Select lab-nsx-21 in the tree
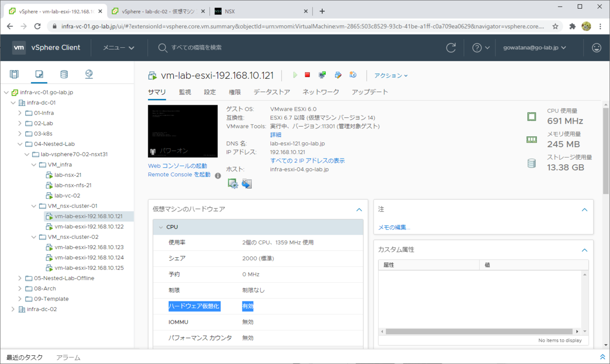The width and height of the screenshot is (610, 364). (x=68, y=175)
